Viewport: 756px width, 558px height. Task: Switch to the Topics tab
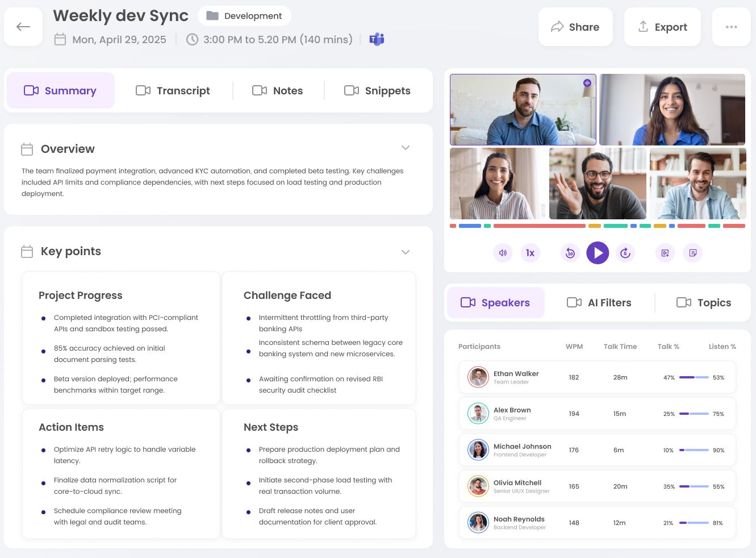click(704, 303)
